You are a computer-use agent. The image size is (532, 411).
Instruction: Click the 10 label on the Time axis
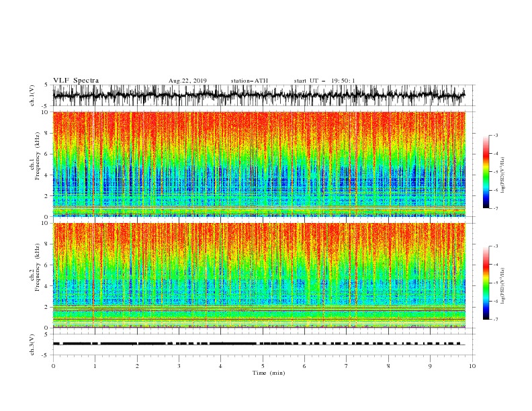[472, 366]
